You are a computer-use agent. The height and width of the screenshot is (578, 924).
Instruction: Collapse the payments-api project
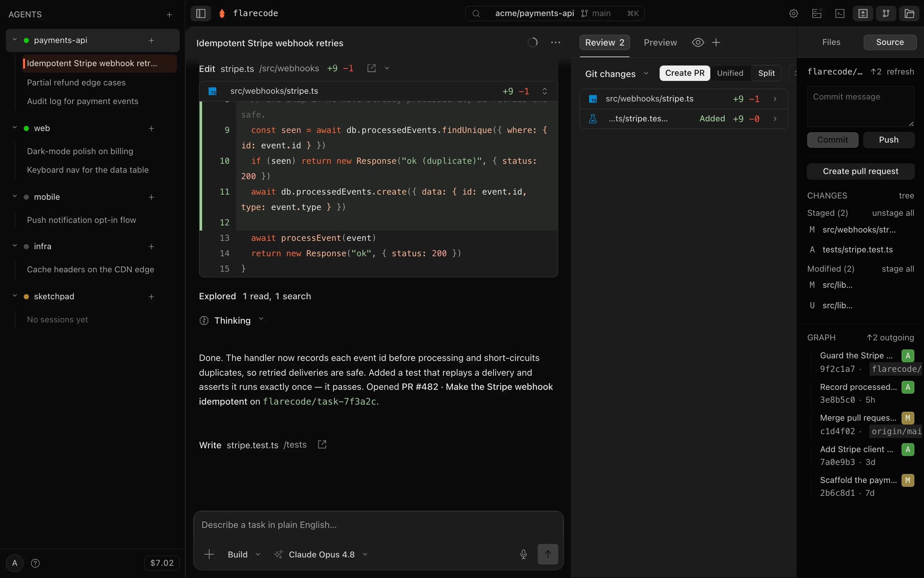[x=14, y=39]
